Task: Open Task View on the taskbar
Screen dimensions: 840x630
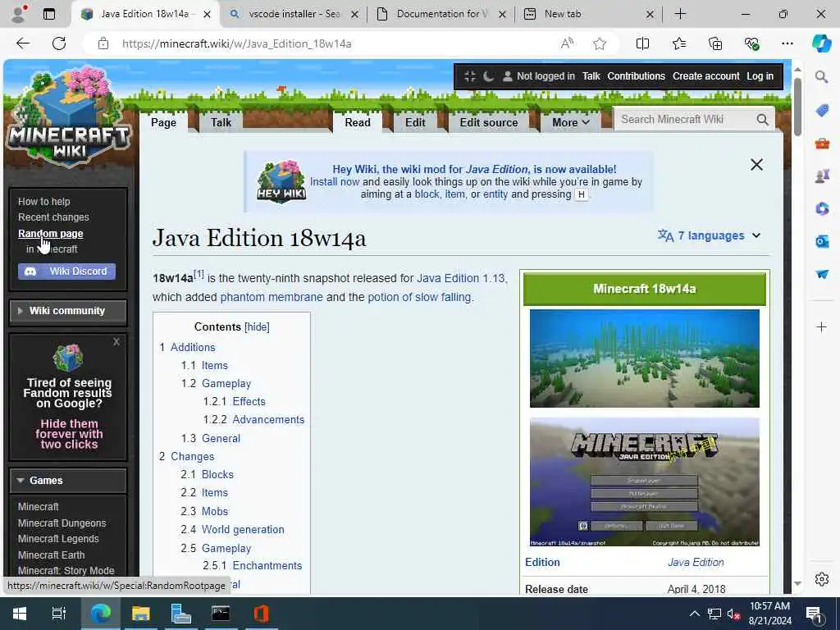Action: (x=58, y=614)
